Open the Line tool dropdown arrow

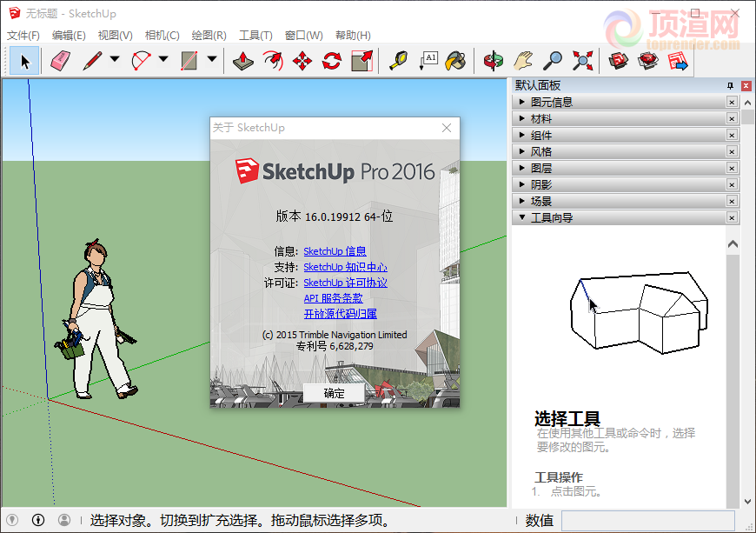115,59
